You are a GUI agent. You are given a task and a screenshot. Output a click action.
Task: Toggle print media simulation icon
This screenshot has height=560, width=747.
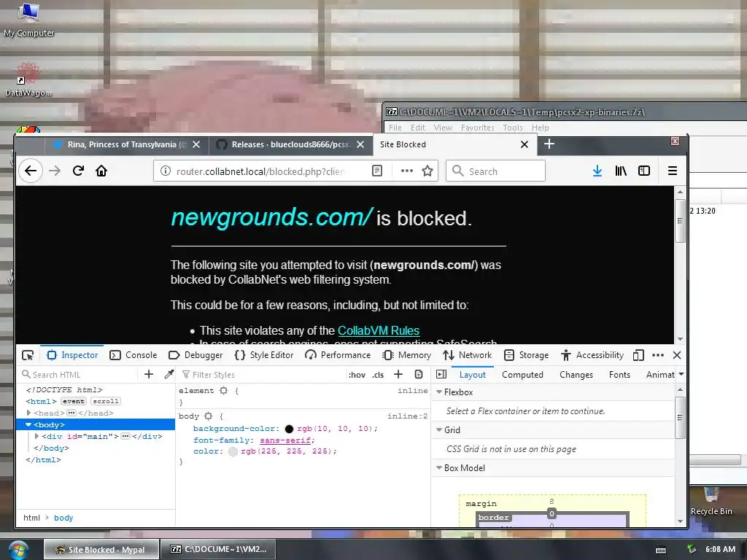pos(419,374)
